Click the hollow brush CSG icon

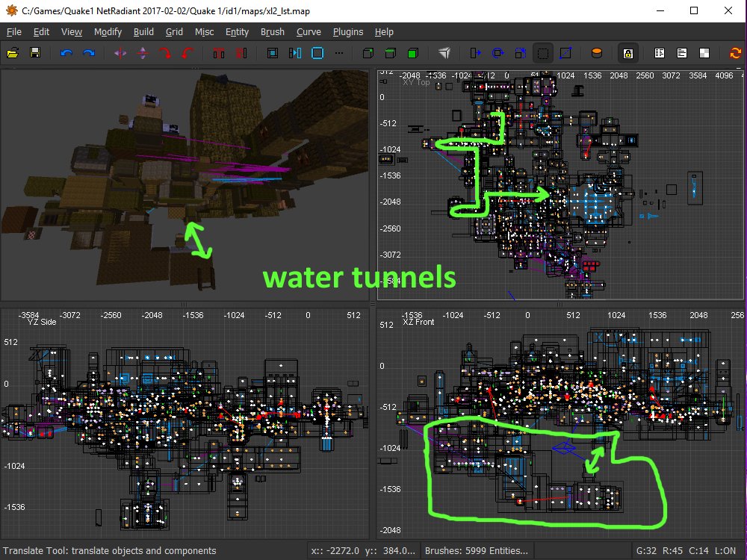click(x=273, y=53)
